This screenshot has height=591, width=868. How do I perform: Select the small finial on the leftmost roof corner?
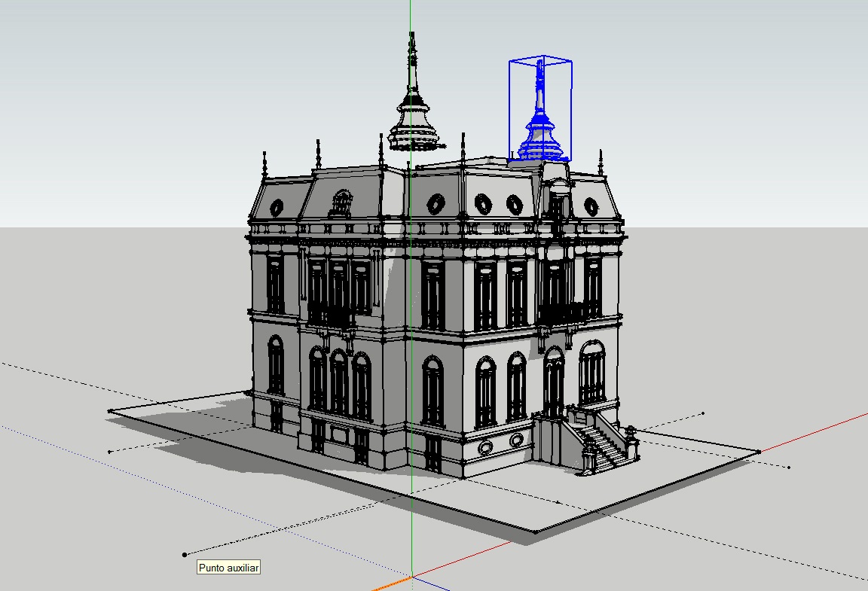coord(264,166)
